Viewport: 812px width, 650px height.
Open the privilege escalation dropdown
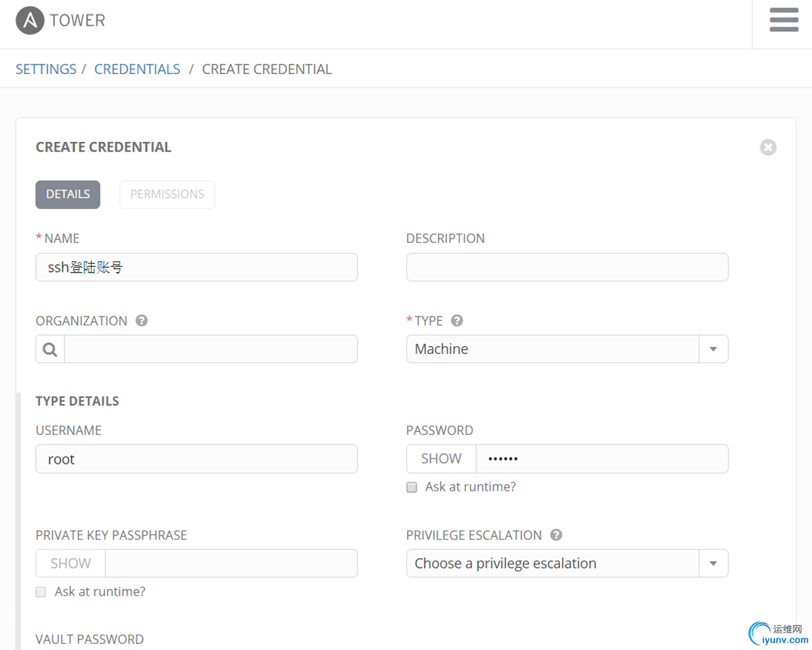click(x=713, y=564)
